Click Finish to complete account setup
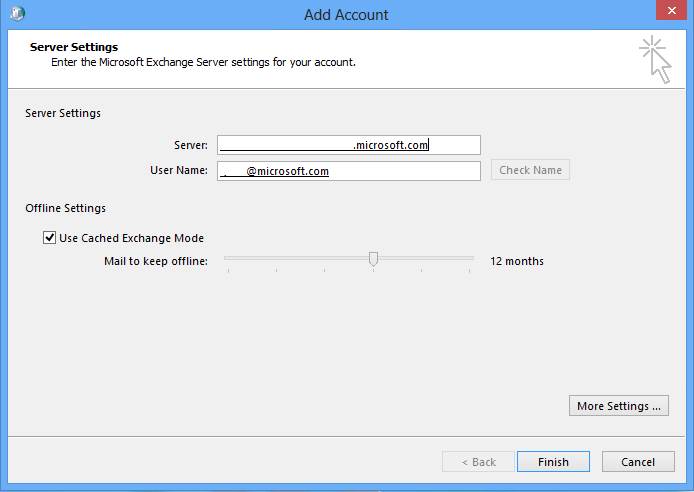This screenshot has height=492, width=694. 553,462
